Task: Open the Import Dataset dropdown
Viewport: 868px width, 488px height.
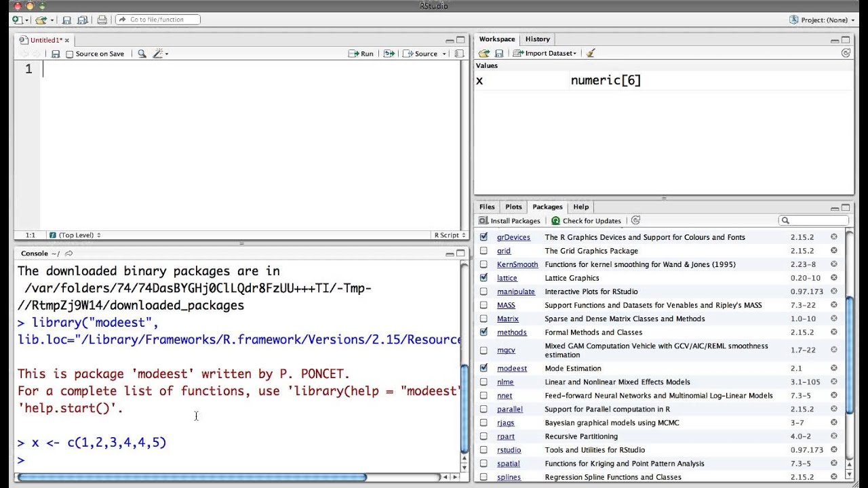Action: [x=545, y=53]
